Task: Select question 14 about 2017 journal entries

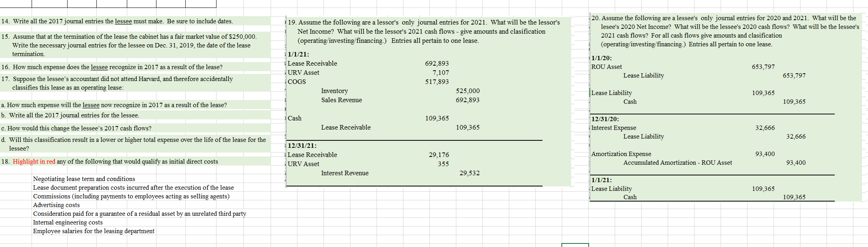Action: pyautogui.click(x=117, y=21)
